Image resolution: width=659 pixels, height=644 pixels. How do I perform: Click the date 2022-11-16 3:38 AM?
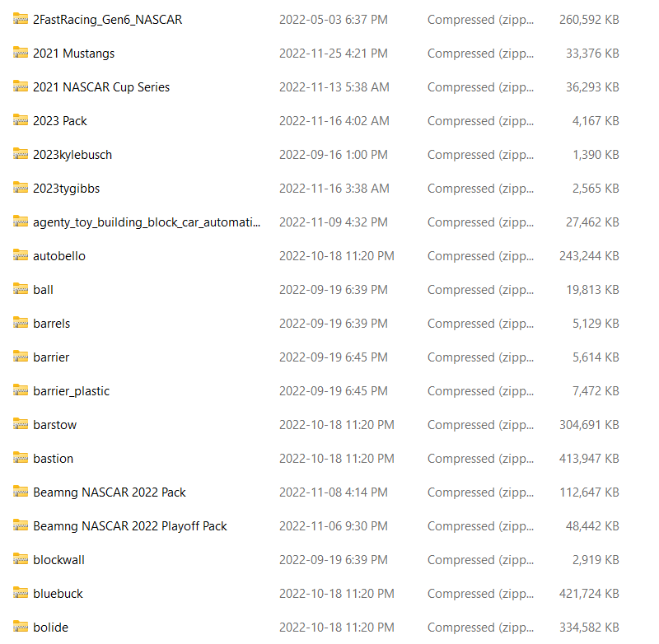[x=334, y=189]
